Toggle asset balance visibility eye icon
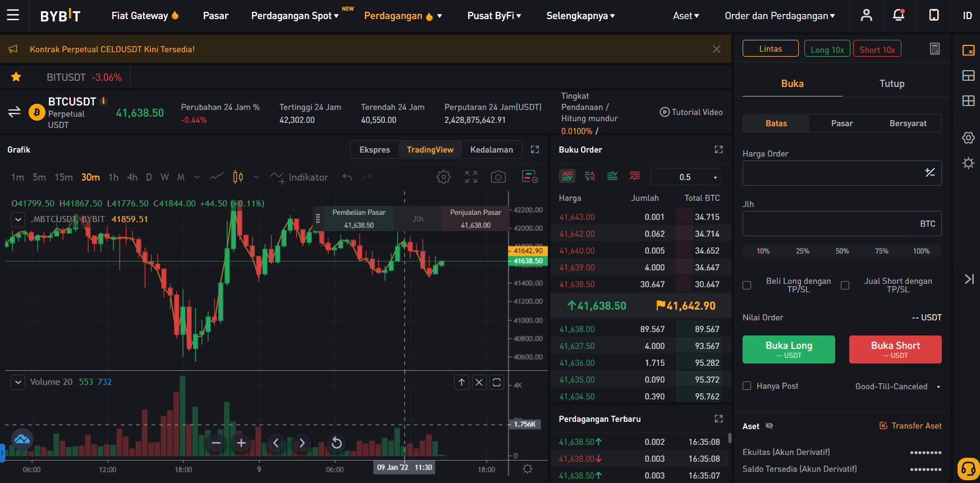 (770, 426)
